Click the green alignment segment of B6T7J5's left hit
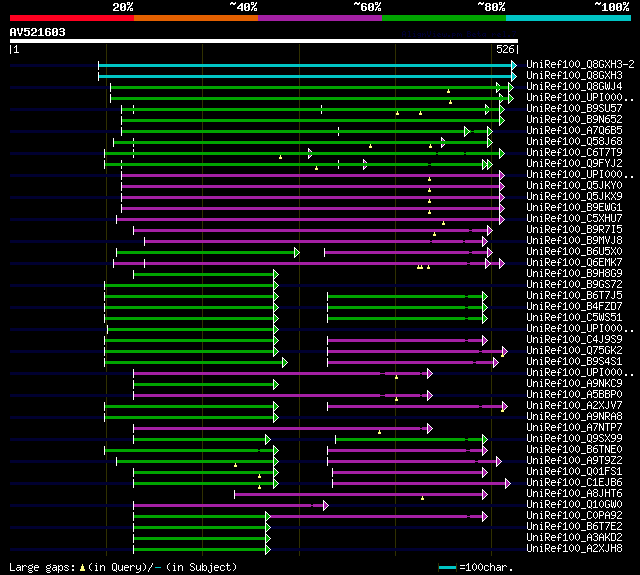640x575 pixels. [191, 297]
